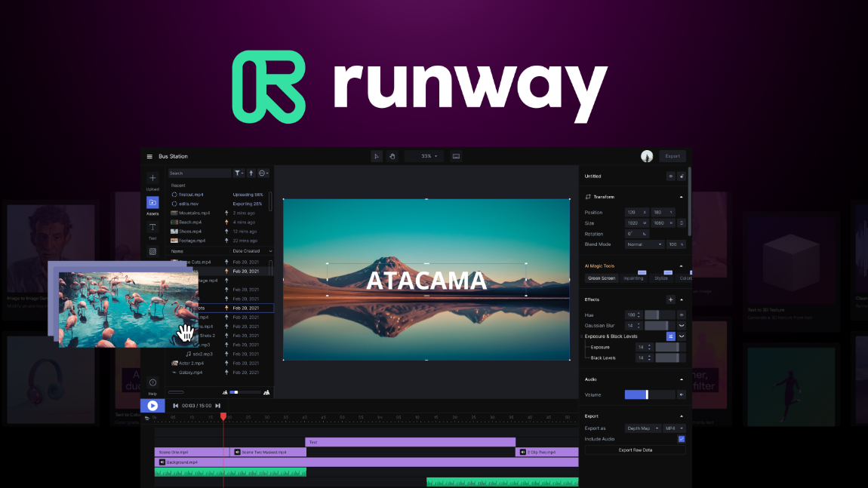This screenshot has width=868, height=488.
Task: Expand the Gaussian Blur effect options
Action: click(x=682, y=326)
